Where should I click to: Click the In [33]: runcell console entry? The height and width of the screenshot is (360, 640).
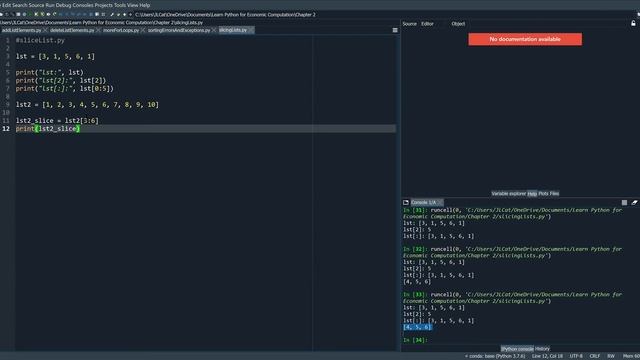[x=512, y=298]
